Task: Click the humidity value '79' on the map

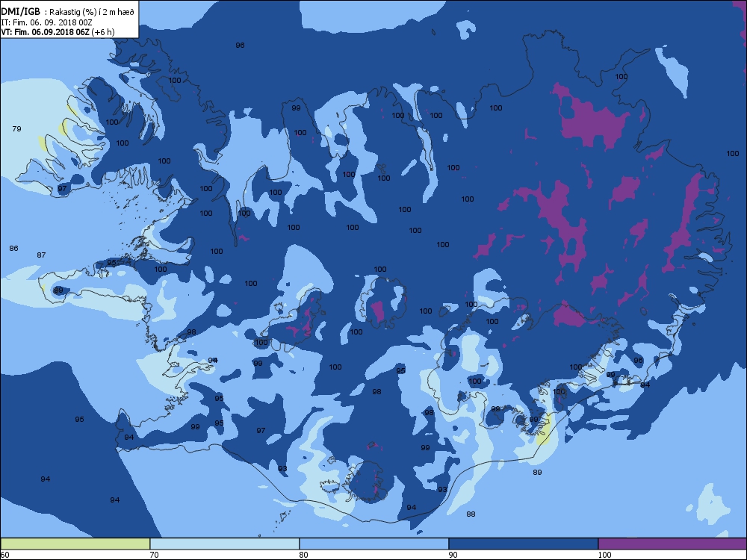Action: click(x=16, y=128)
